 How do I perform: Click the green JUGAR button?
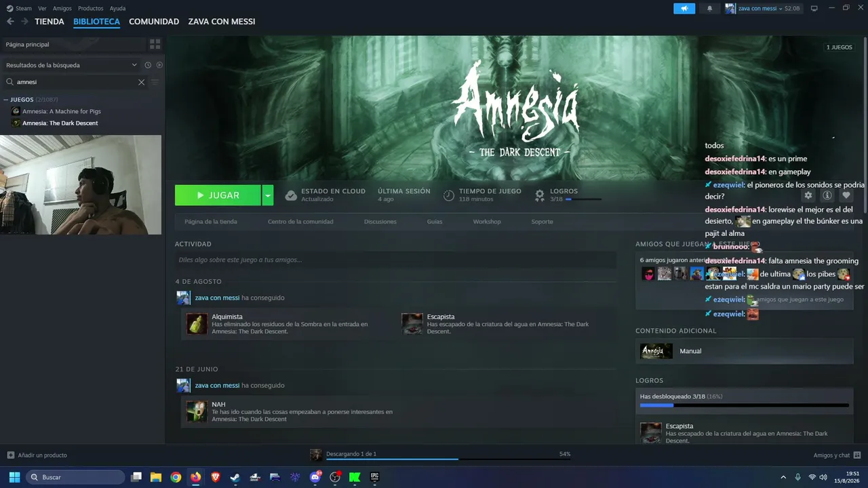218,195
